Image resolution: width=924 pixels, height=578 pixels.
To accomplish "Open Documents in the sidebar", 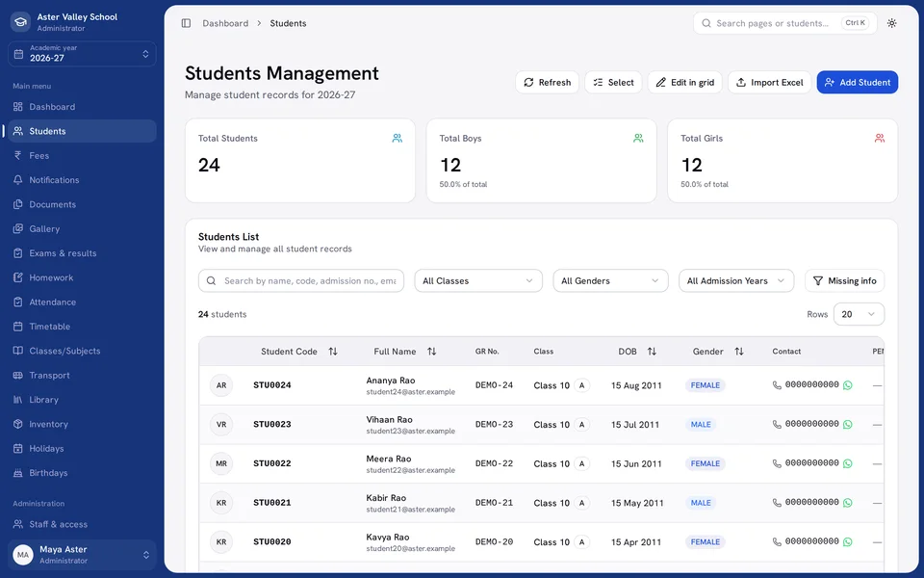I will tap(82, 204).
